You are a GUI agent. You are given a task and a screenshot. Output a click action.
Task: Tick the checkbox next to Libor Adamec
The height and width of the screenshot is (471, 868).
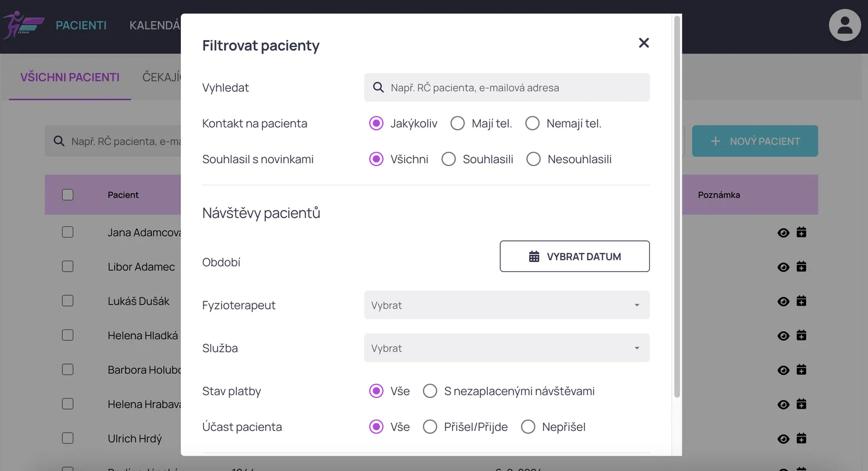68,267
